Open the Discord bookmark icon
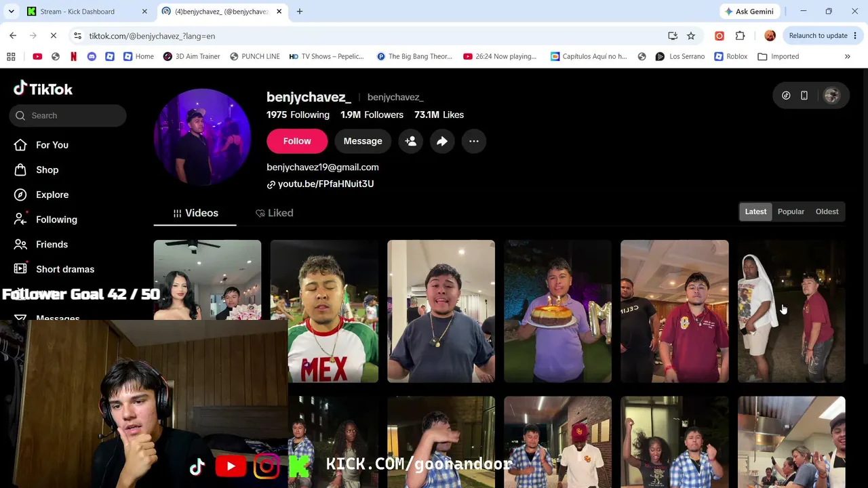The width and height of the screenshot is (868, 488). tap(92, 57)
